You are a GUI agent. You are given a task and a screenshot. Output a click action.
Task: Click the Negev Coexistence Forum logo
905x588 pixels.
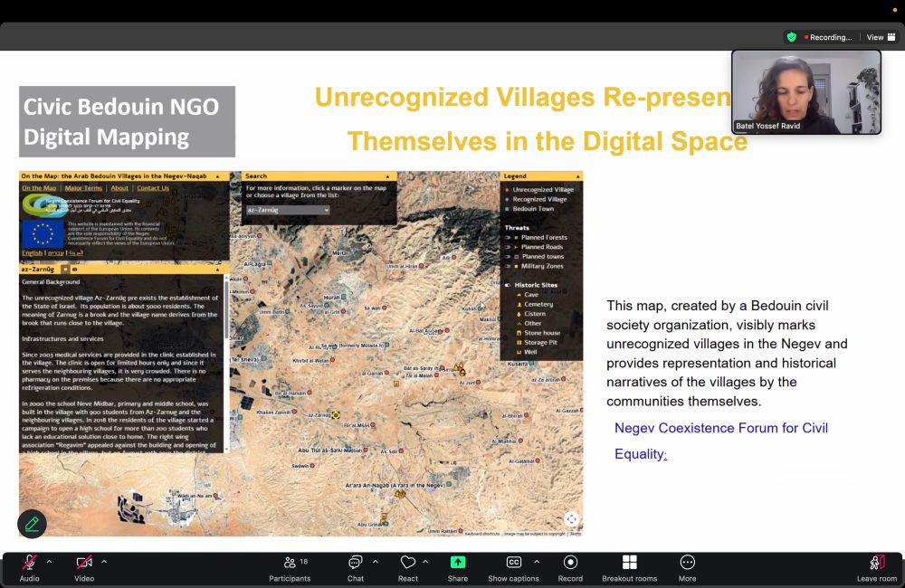pos(43,205)
